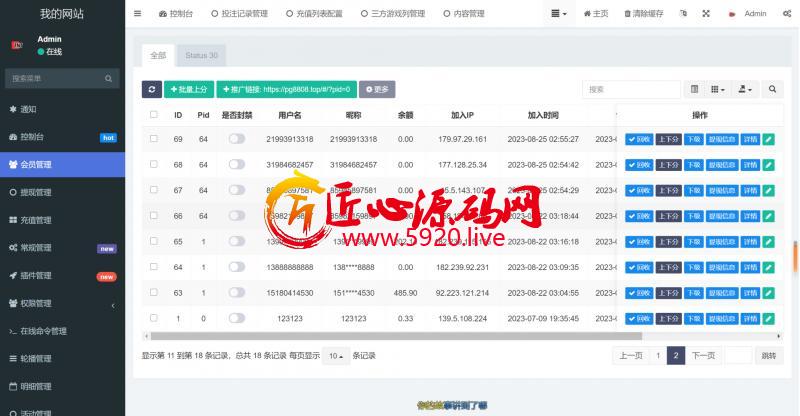Click the Admin avatar in the top bar
The image size is (800, 416).
point(732,14)
